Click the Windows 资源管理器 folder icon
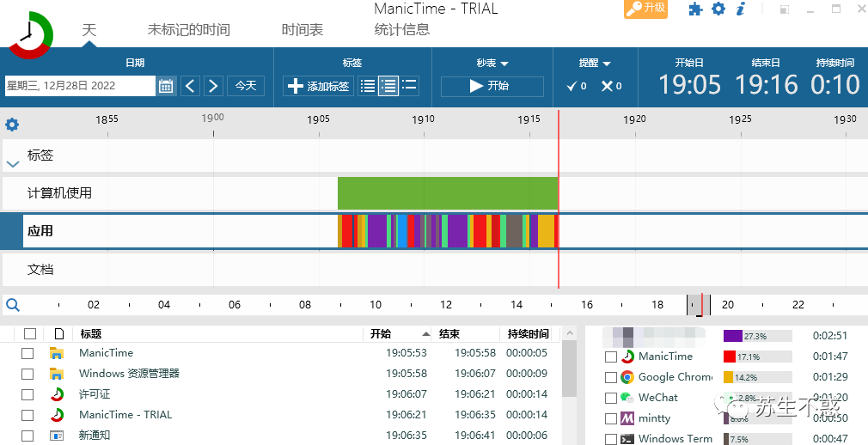Screen dimensions: 868x445 57,374
